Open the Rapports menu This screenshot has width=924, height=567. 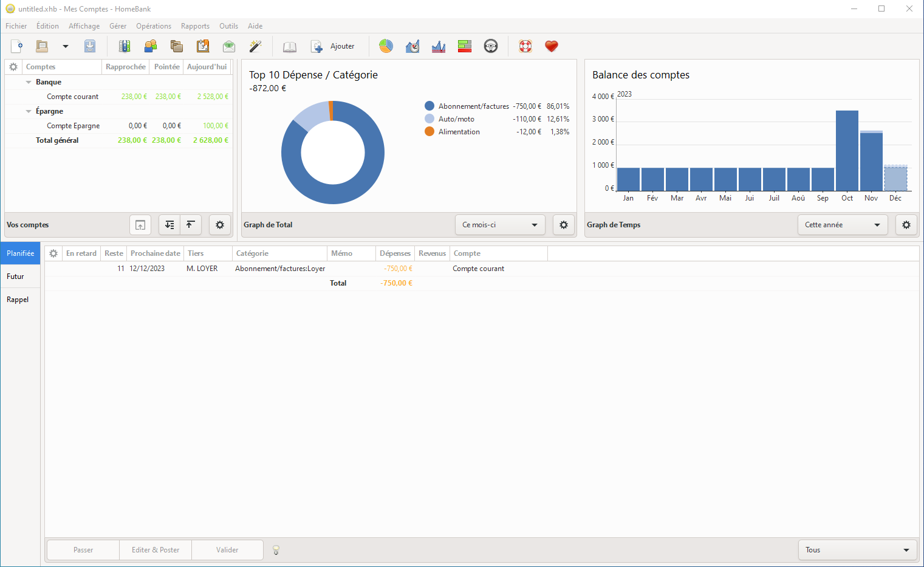pyautogui.click(x=195, y=26)
